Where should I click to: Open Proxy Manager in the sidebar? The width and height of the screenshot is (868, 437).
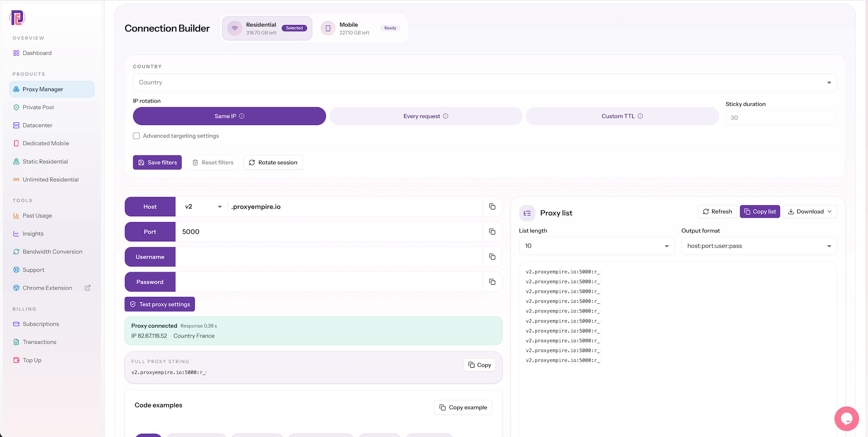[52, 89]
